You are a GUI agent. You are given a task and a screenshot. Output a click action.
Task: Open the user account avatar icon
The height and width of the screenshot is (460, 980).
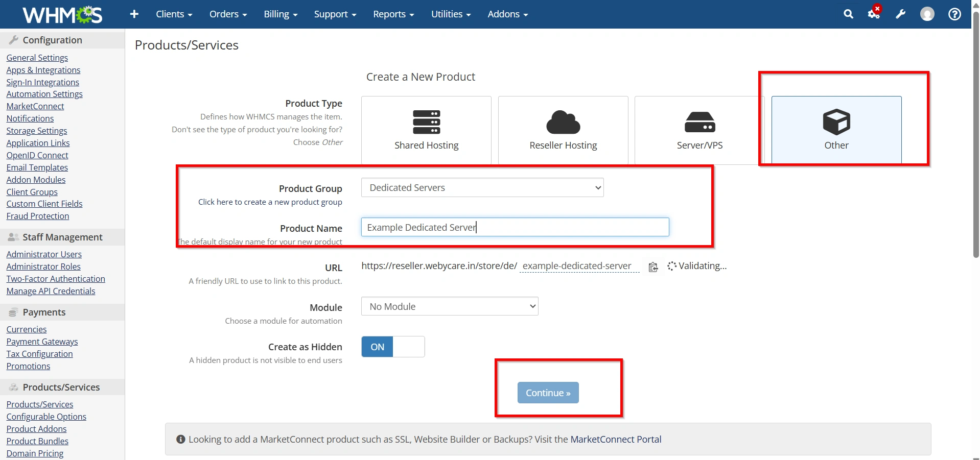927,14
